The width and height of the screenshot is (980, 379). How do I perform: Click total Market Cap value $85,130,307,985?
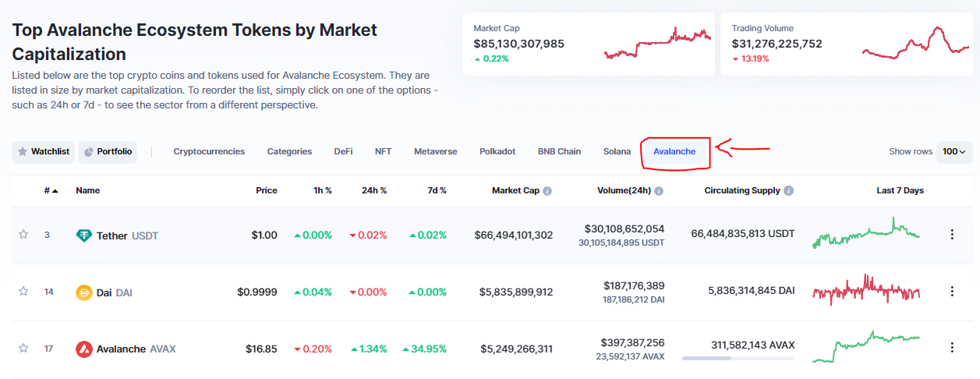[519, 44]
